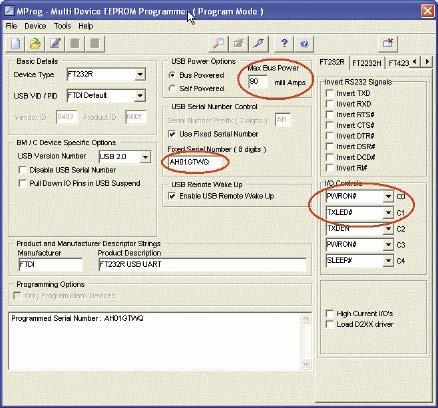Click the Open folder toolbar icon

point(35,43)
